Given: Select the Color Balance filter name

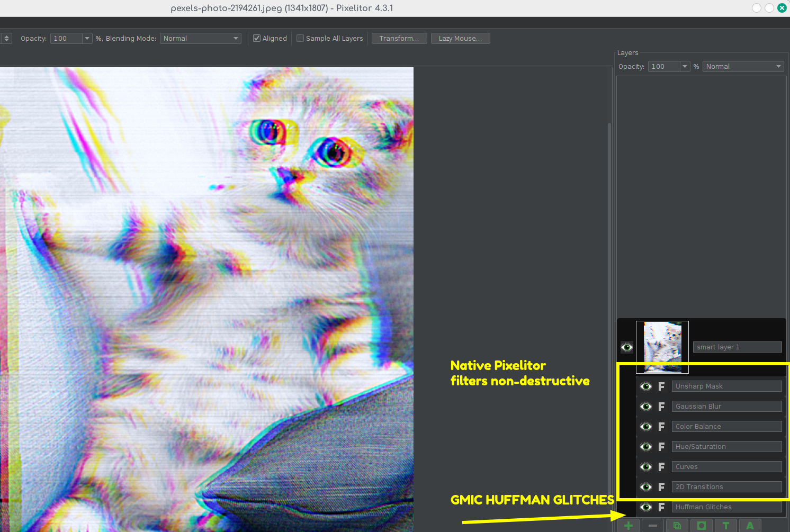Looking at the screenshot, I should pyautogui.click(x=727, y=427).
